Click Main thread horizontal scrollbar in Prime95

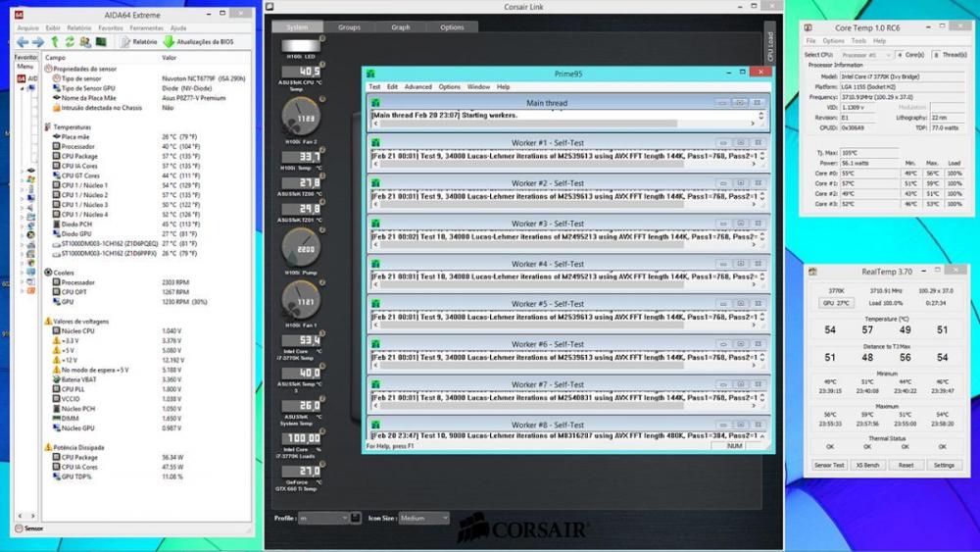564,124
